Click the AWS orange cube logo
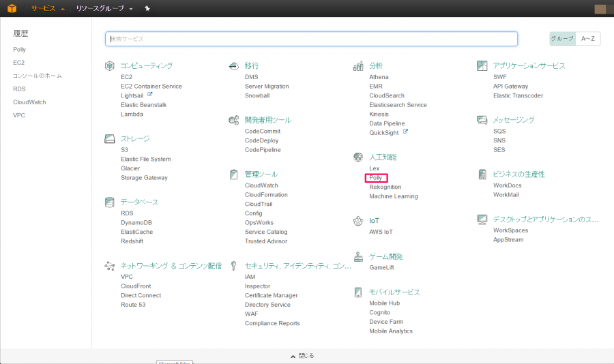Screen dimensions: 614x364 tap(12, 8)
